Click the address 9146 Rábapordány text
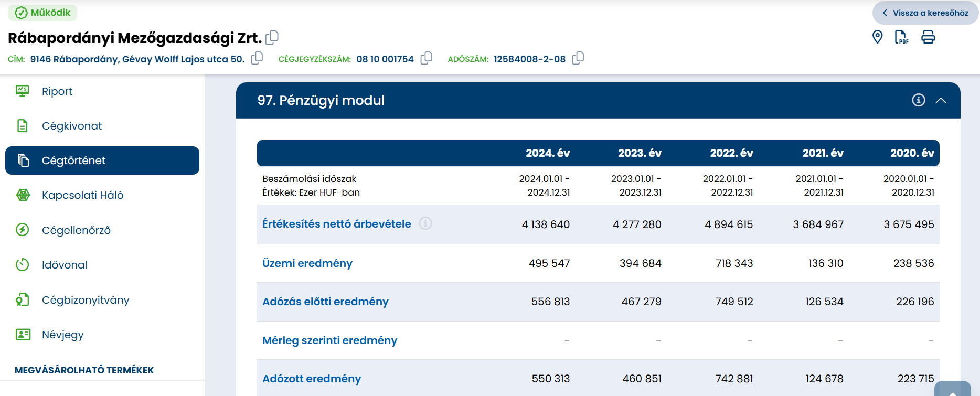Screen dimensions: 980x396 (x=137, y=59)
